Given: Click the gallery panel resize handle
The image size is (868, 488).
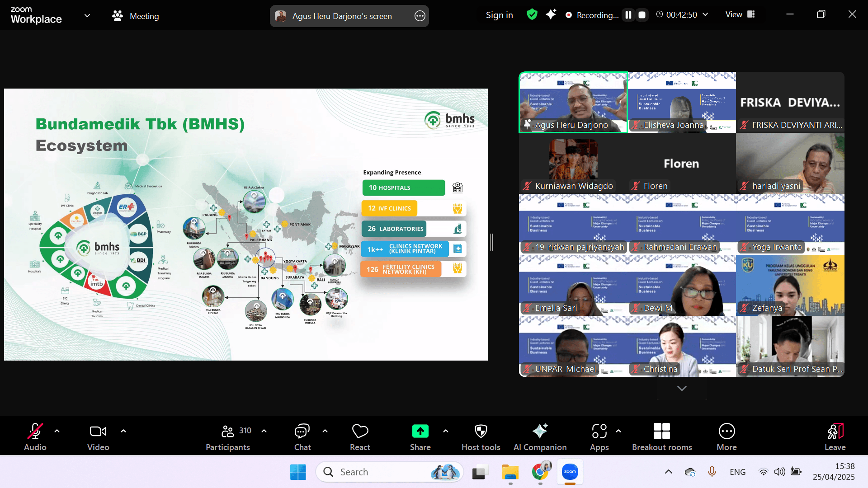Looking at the screenshot, I should (x=491, y=243).
